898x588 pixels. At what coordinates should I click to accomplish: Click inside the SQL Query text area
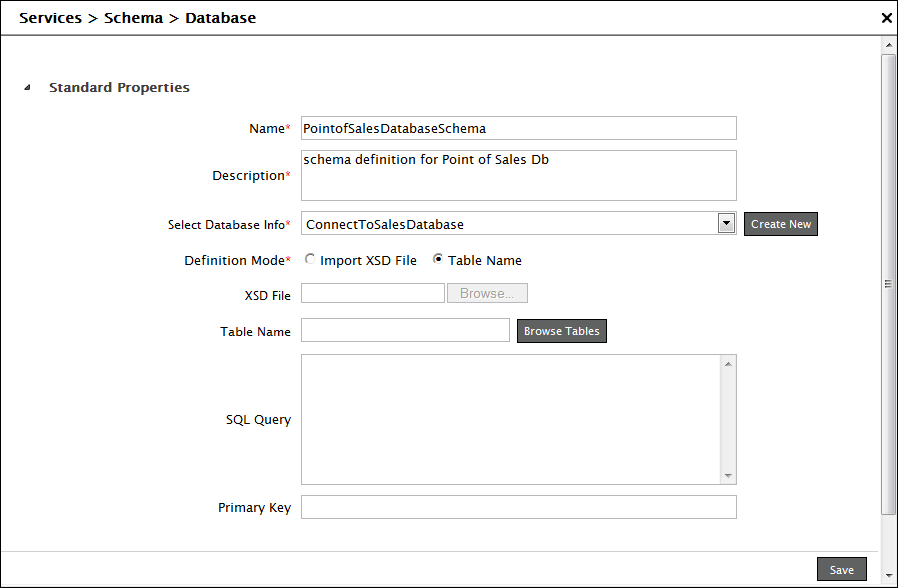tap(510, 419)
